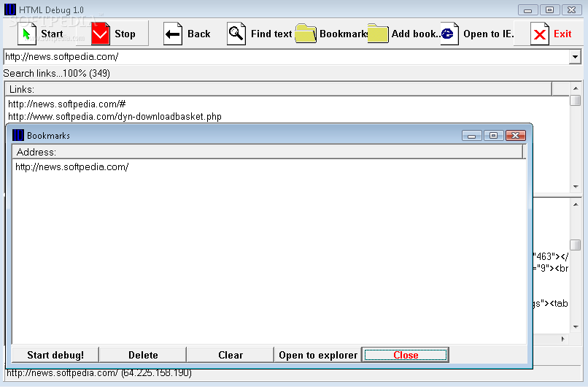Viewport: 588px width, 387px height.
Task: Click the Links column header
Action: [x=278, y=89]
